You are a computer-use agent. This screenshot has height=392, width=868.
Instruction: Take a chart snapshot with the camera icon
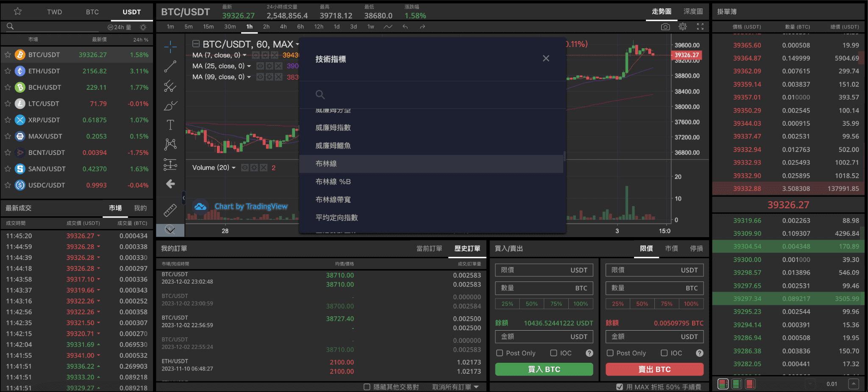point(665,26)
